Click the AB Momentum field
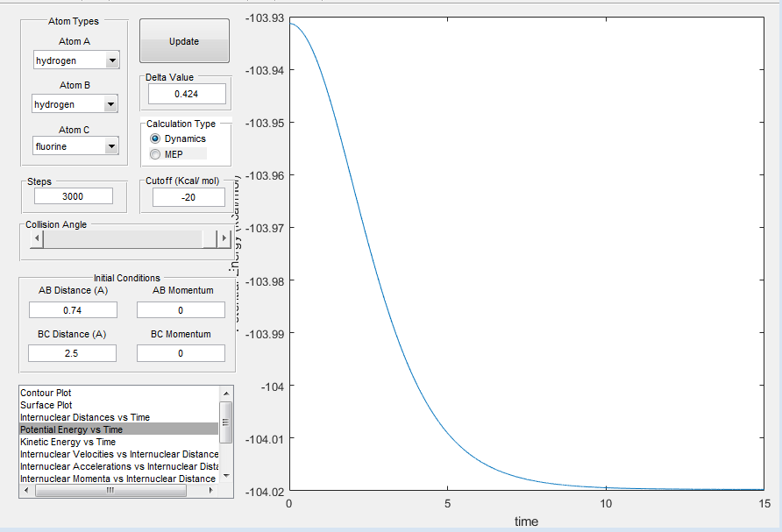782x532 pixels. (181, 309)
